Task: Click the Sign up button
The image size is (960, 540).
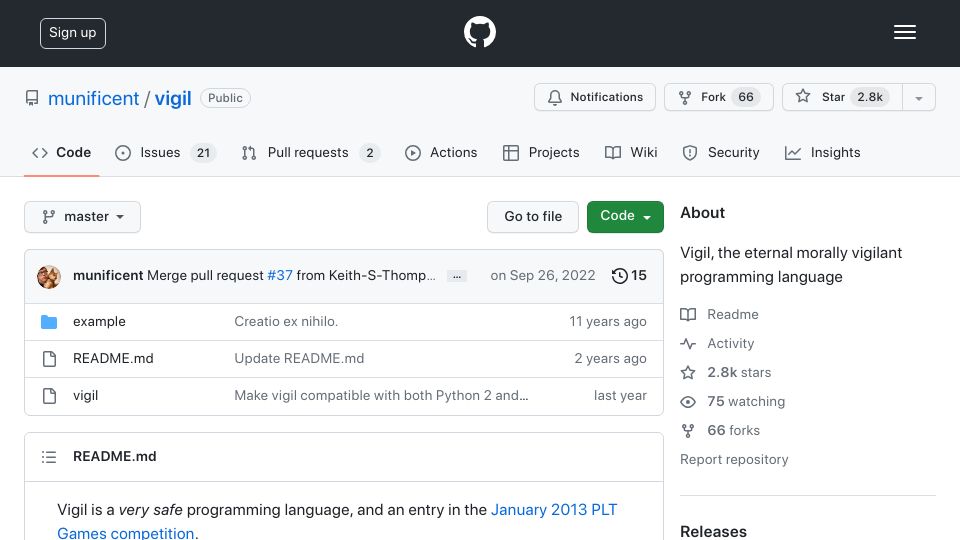Action: coord(73,33)
